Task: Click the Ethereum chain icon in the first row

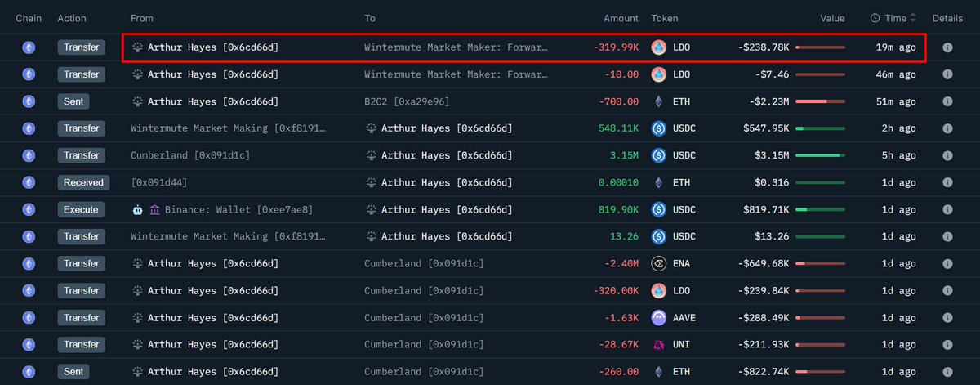Action: pyautogui.click(x=29, y=47)
